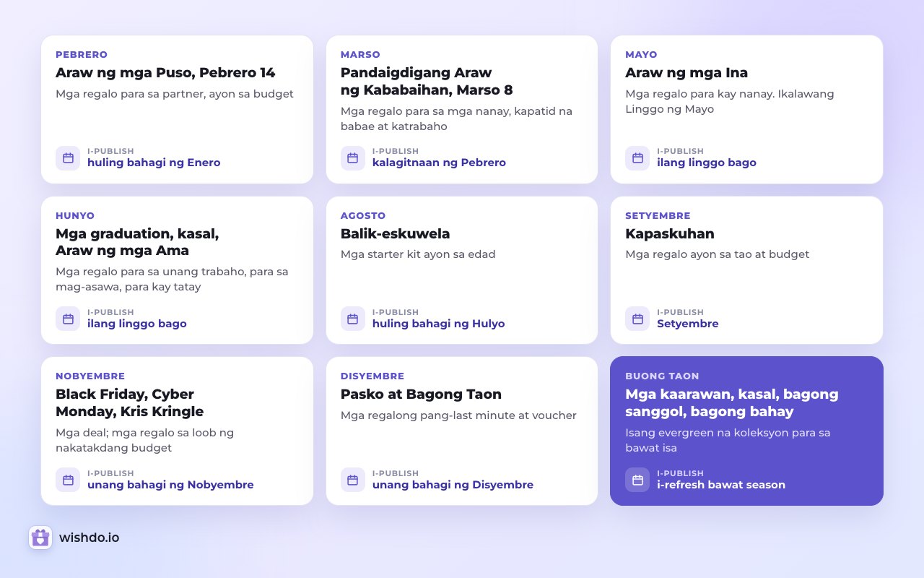The width and height of the screenshot is (924, 578).
Task: Click the highlighted purple Buong Taon card
Action: coord(746,431)
